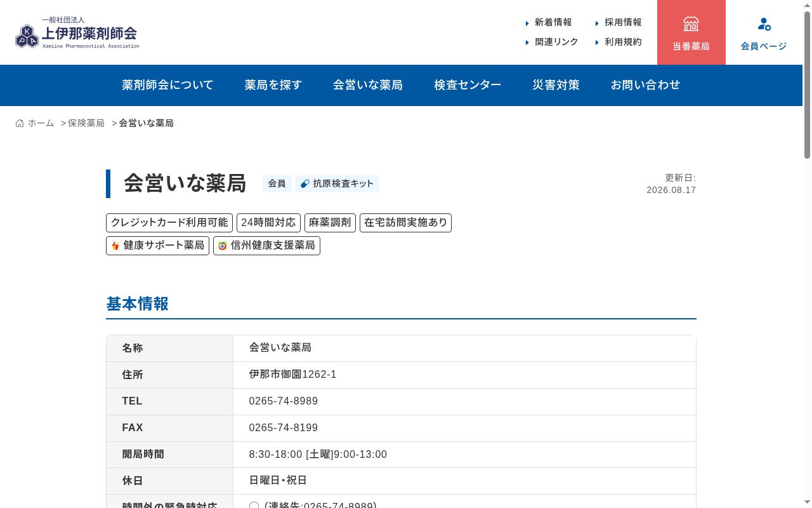Click the Kamiina Pharmaceutical Association logo
The height and width of the screenshot is (508, 812).
point(77,33)
